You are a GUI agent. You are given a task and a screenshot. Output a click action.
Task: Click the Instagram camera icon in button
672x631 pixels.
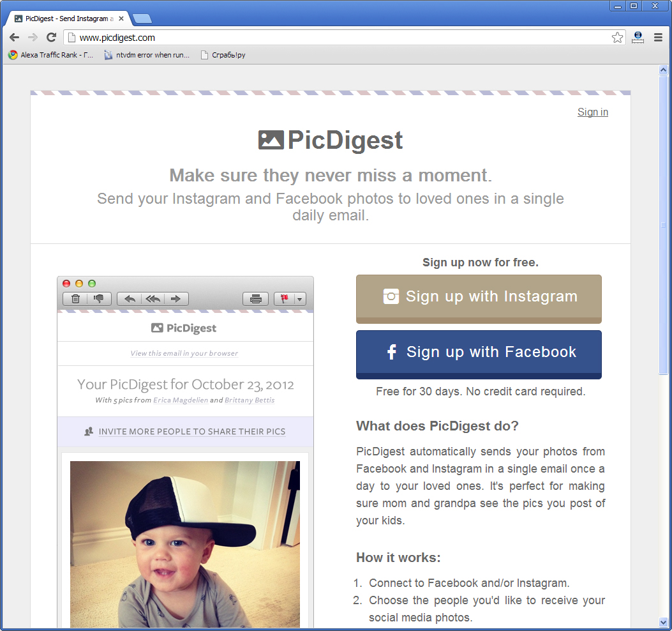[391, 296]
